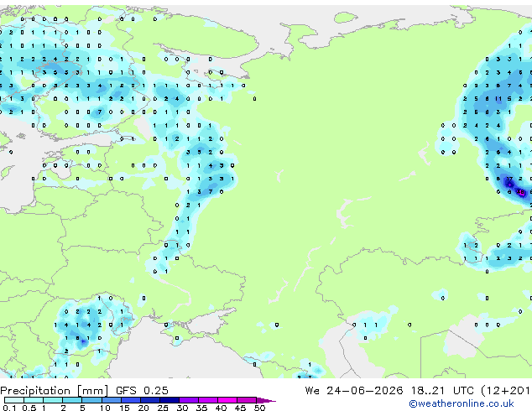The image size is (532, 411).
Task: Click the magenta swatch between 40 and 45
Action: pyautogui.click(x=227, y=400)
